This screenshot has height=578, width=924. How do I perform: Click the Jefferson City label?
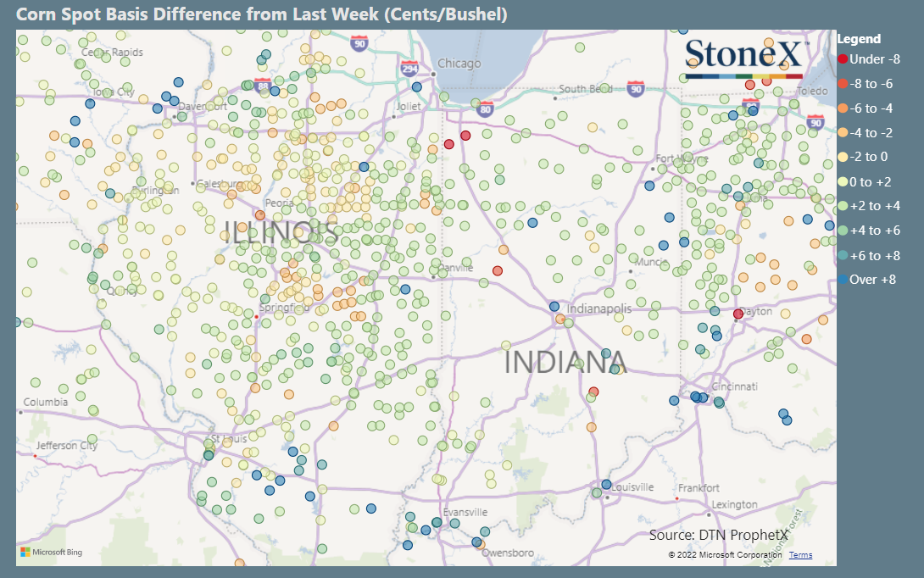(67, 446)
